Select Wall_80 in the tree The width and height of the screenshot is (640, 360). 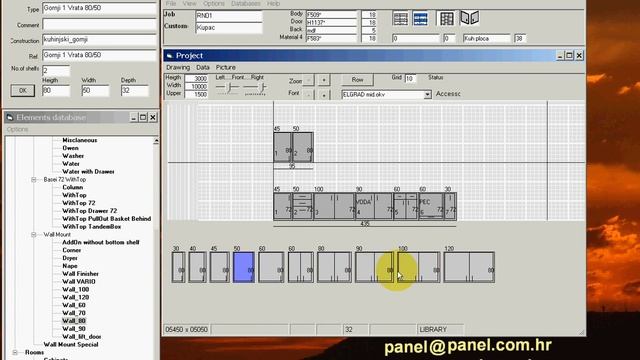(x=74, y=321)
